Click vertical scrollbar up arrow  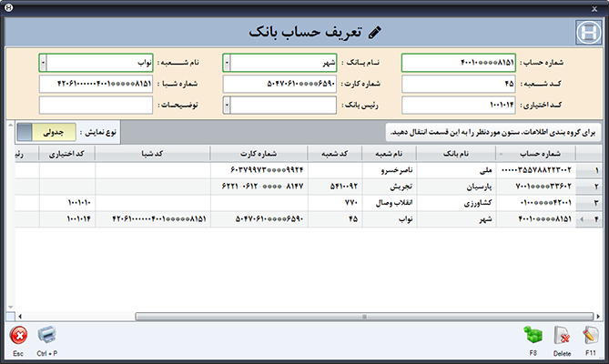11,125
